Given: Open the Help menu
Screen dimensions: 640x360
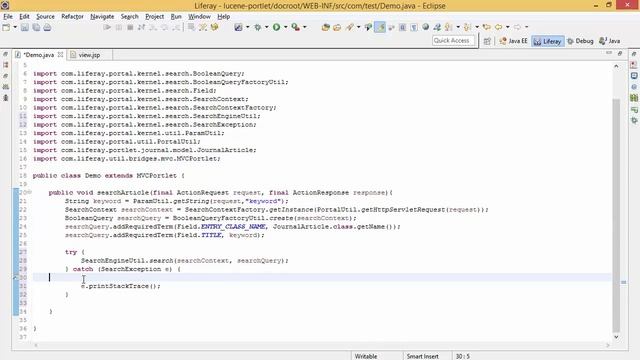Looking at the screenshot, I should pos(224,17).
